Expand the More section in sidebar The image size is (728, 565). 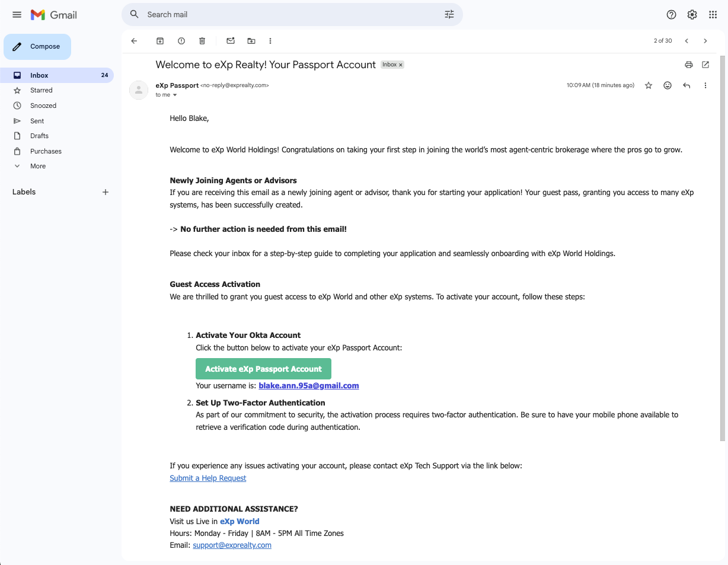(x=38, y=166)
